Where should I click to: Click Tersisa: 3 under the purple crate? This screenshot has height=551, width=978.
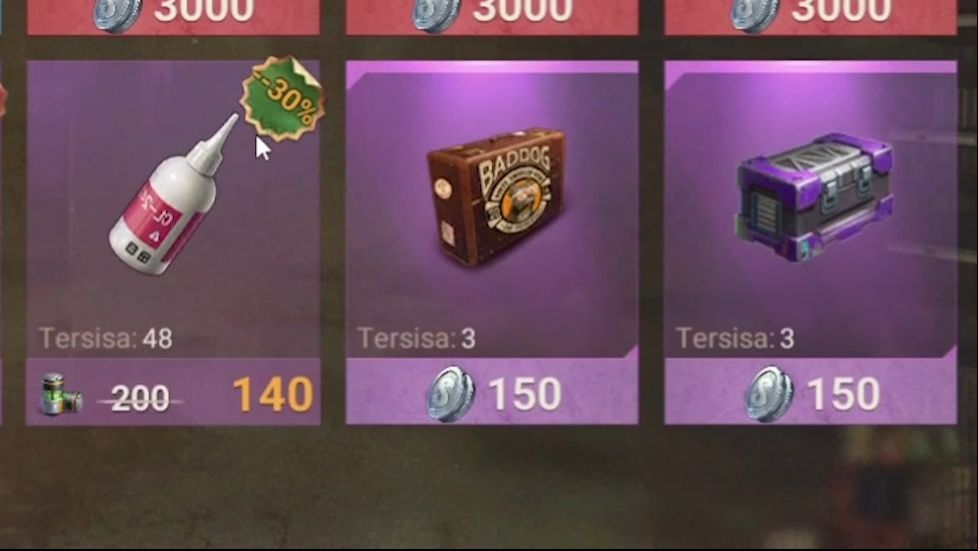tap(735, 339)
